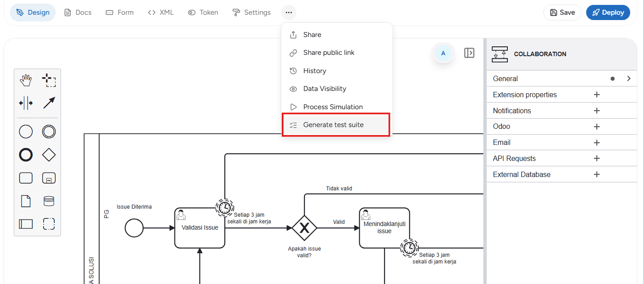Pick the data store cylinder icon
Image resolution: width=644 pixels, height=284 pixels.
(49, 201)
